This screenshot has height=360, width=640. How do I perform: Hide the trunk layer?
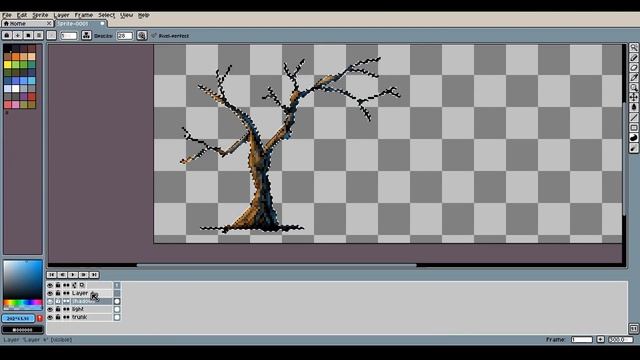[x=50, y=317]
